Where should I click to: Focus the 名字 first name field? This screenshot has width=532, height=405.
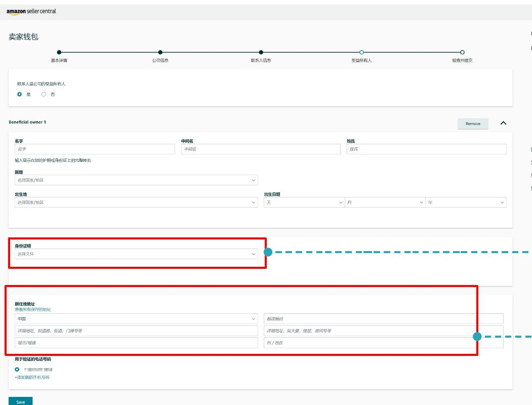click(x=95, y=149)
